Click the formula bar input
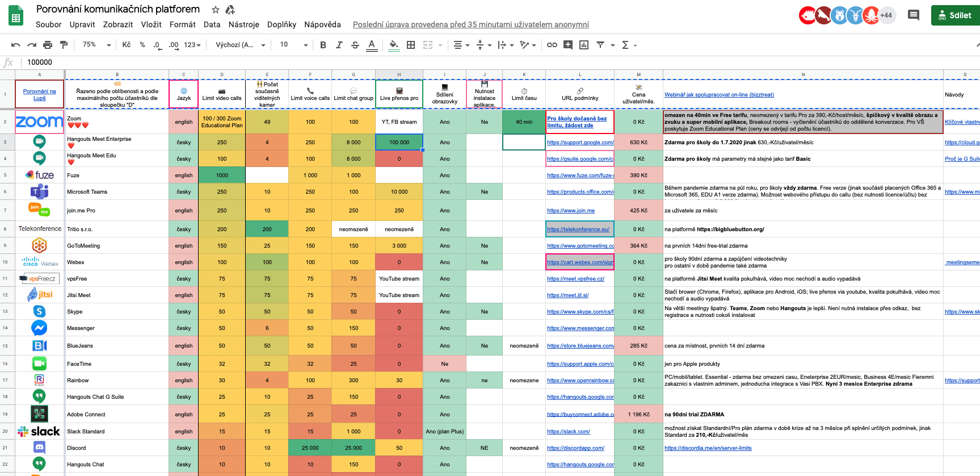Viewport: 980px width, 476px height. [x=499, y=62]
